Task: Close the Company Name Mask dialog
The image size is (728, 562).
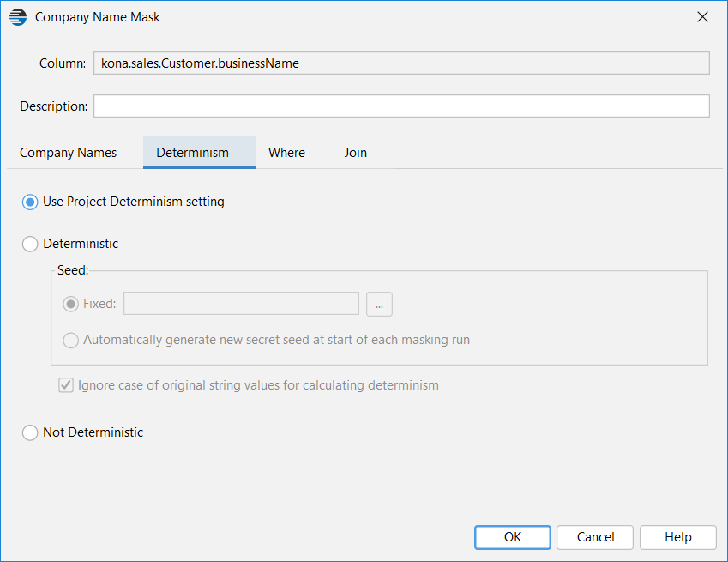Action: [702, 17]
